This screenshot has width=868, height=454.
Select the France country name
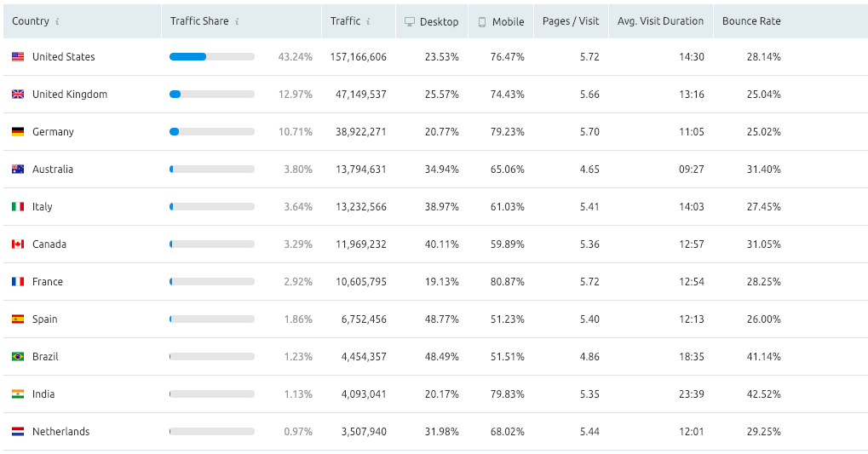click(48, 281)
